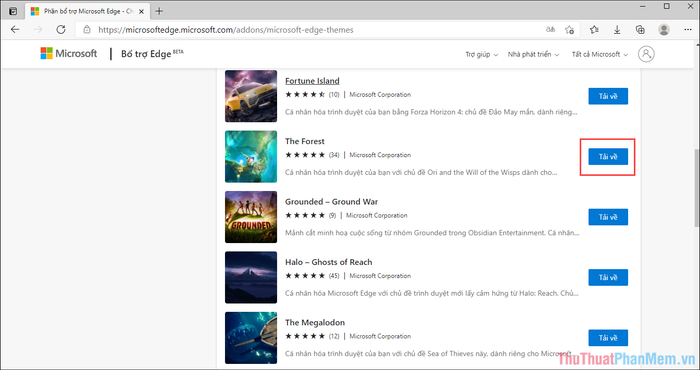700x370 pixels.
Task: Select the Phần bổ trợ Microsoft Edge tab
Action: tap(87, 12)
